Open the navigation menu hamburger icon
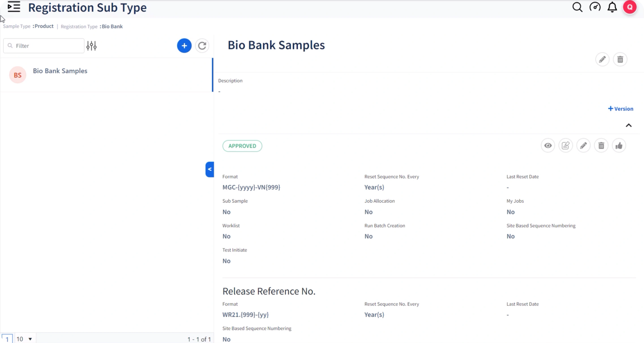 pyautogui.click(x=14, y=7)
